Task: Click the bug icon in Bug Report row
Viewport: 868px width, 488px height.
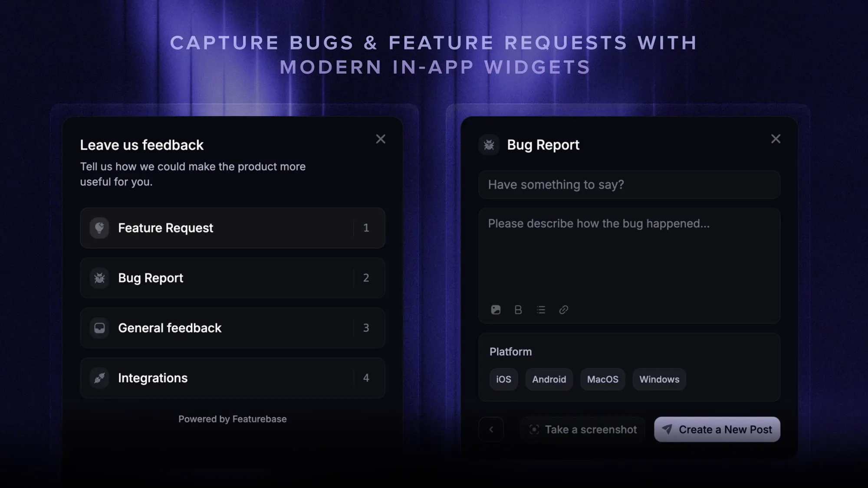Action: pyautogui.click(x=99, y=278)
